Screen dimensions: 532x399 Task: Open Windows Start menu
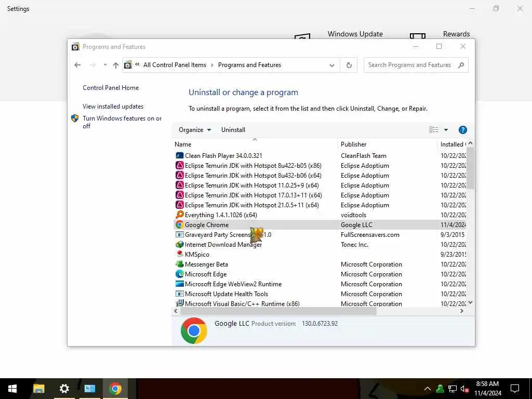point(12,389)
